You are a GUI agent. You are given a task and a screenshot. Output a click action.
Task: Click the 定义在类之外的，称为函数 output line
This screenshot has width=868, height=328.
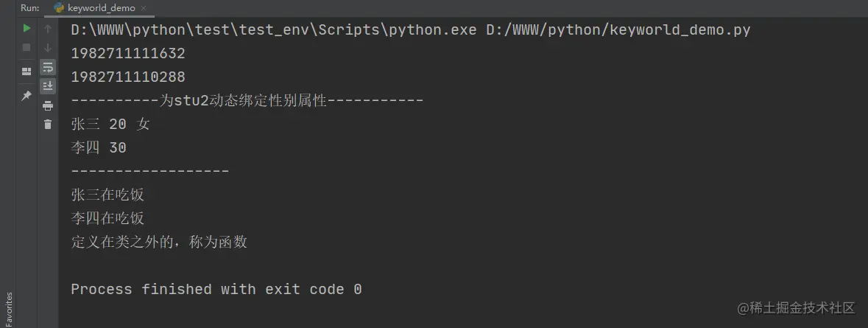click(x=159, y=242)
